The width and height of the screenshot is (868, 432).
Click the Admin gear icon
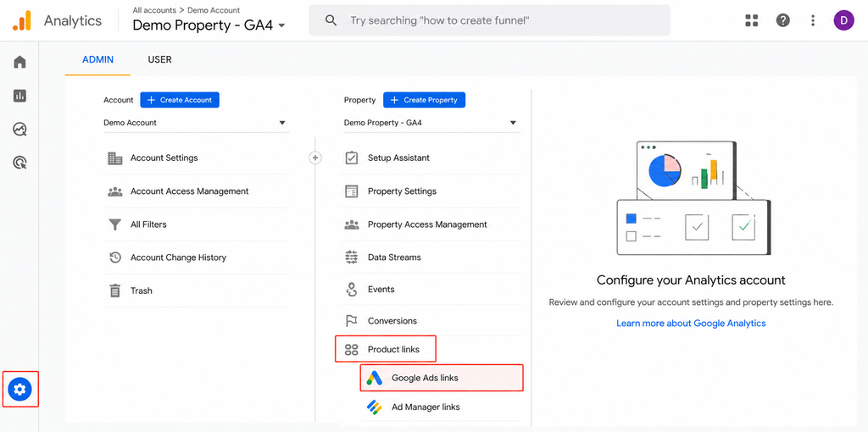(20, 390)
